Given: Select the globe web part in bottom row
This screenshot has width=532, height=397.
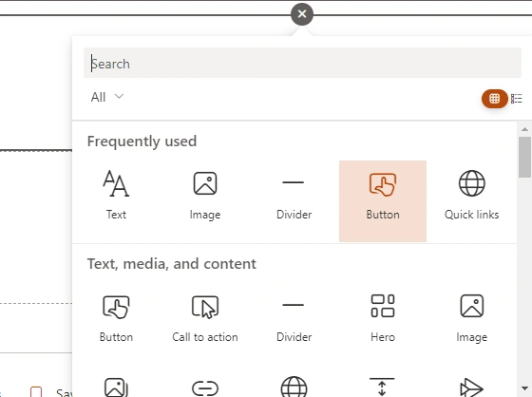Looking at the screenshot, I should point(294,387).
